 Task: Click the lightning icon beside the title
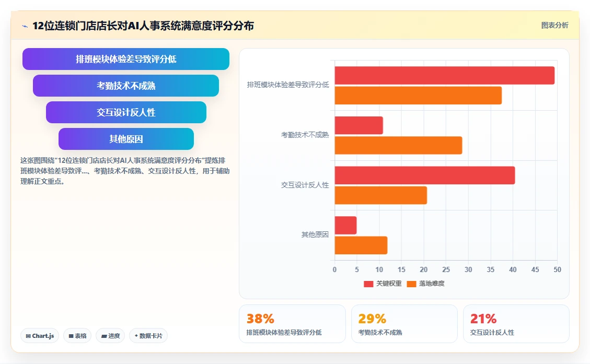tap(25, 26)
